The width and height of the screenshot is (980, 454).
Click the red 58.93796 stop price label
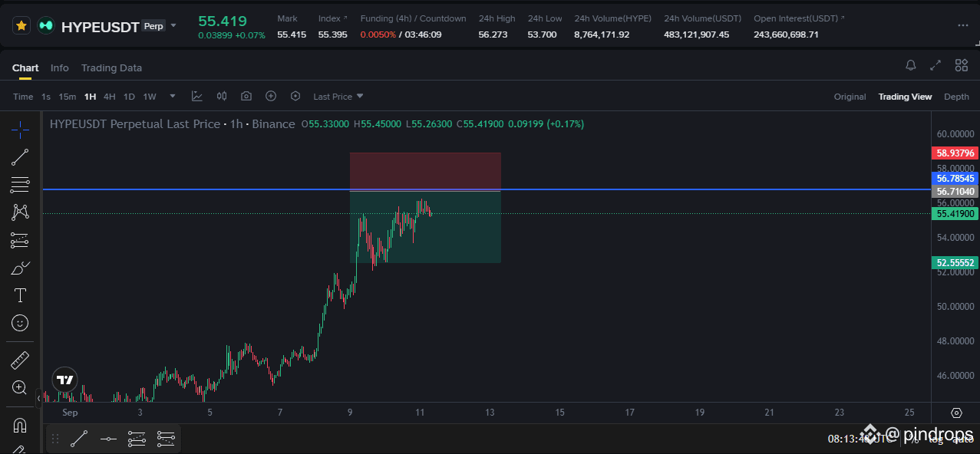click(x=955, y=153)
